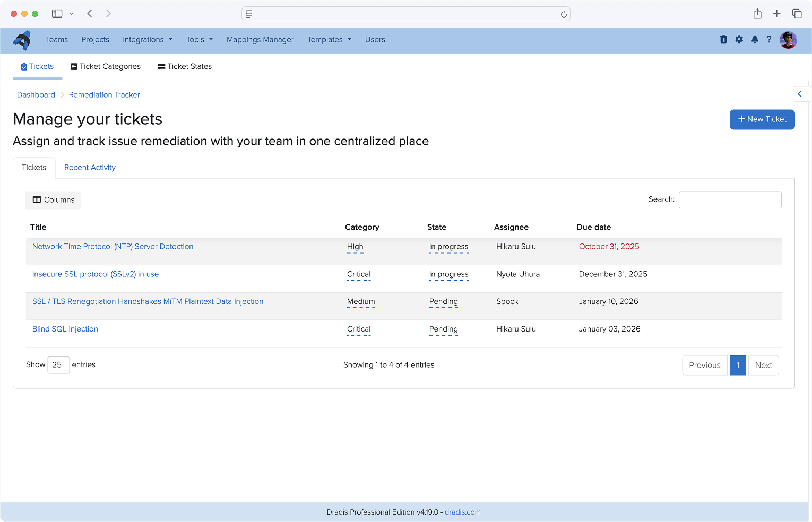
Task: Open the Mappings Manager menu item
Action: click(x=260, y=39)
